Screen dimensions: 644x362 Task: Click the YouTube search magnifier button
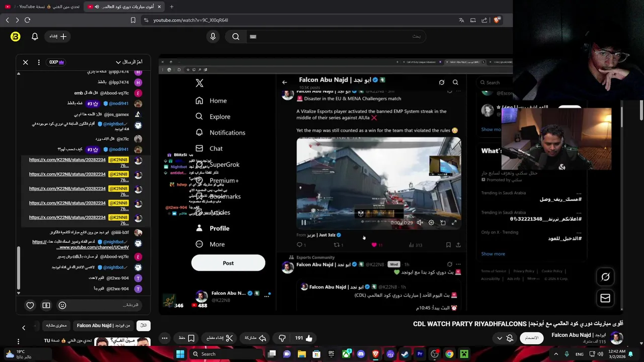click(x=235, y=36)
